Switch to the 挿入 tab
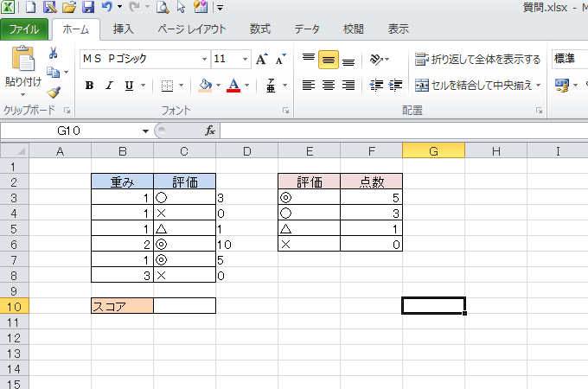588x389 pixels. point(124,29)
